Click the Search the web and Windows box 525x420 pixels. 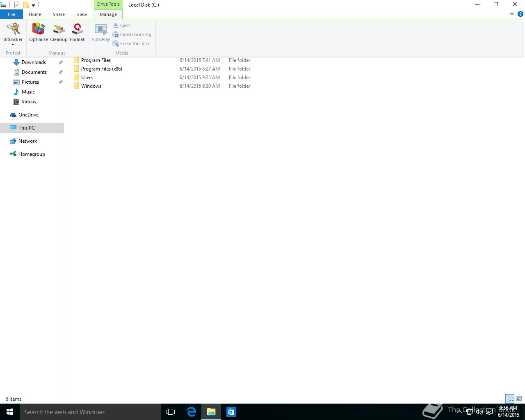coord(90,412)
